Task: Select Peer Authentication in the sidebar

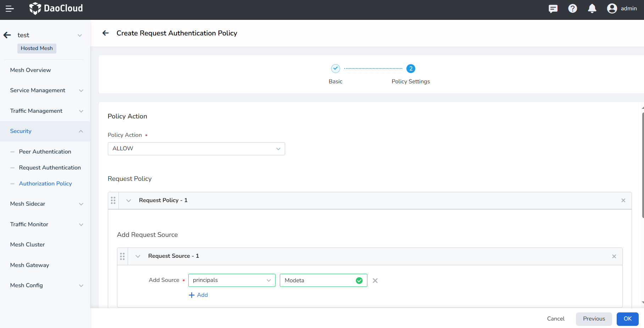Action: [x=45, y=151]
